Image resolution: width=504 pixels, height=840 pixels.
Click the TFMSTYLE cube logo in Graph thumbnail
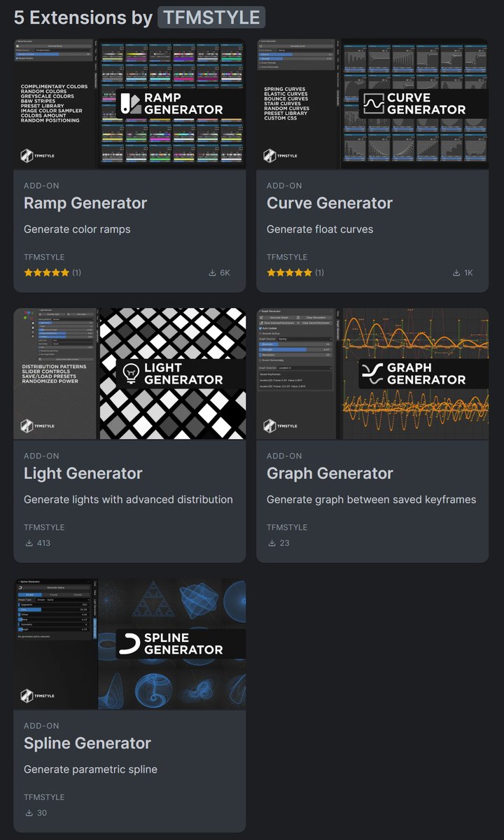pos(270,426)
